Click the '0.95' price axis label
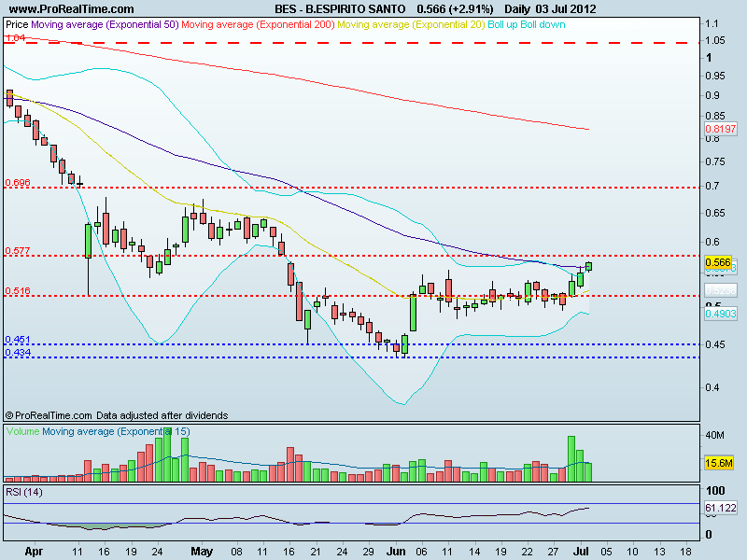Image resolution: width=747 pixels, height=560 pixels. click(x=715, y=76)
